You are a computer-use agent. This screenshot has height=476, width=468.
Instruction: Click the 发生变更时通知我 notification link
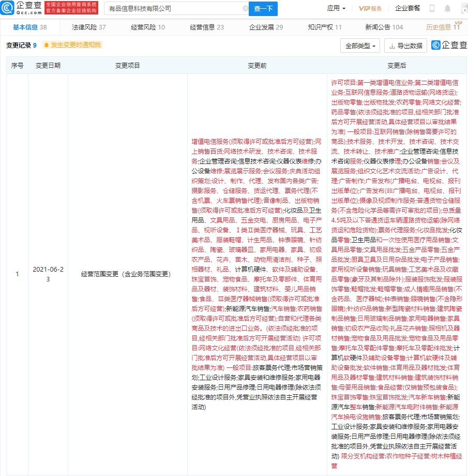point(76,46)
